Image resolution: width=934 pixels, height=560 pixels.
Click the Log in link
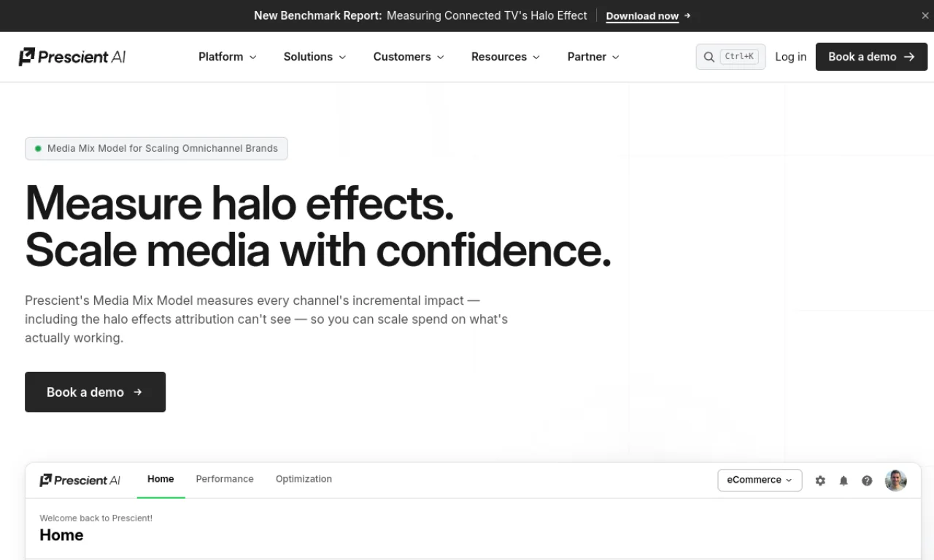790,57
